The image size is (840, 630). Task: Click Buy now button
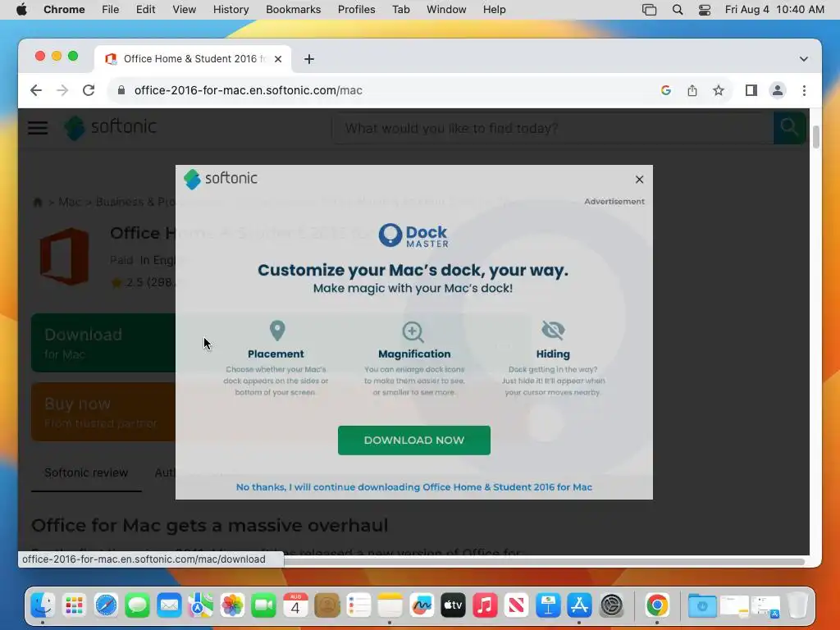[103, 412]
